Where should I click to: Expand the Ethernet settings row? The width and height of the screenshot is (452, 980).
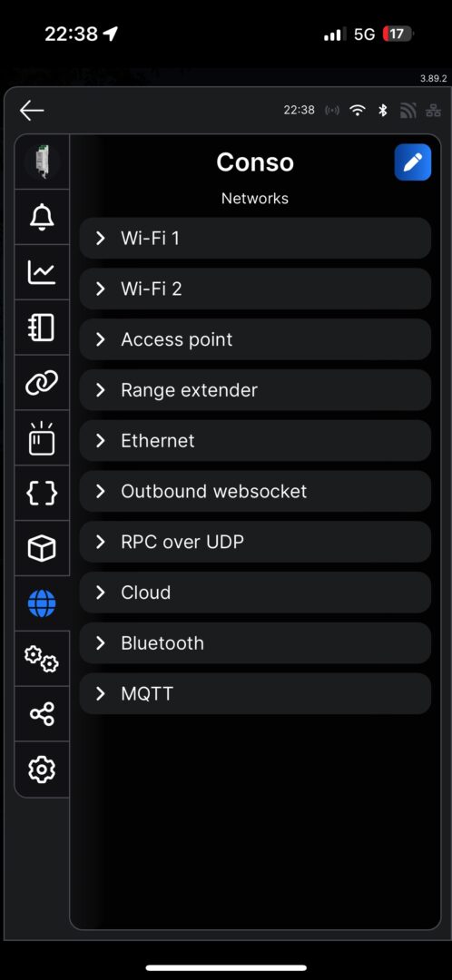coord(255,441)
